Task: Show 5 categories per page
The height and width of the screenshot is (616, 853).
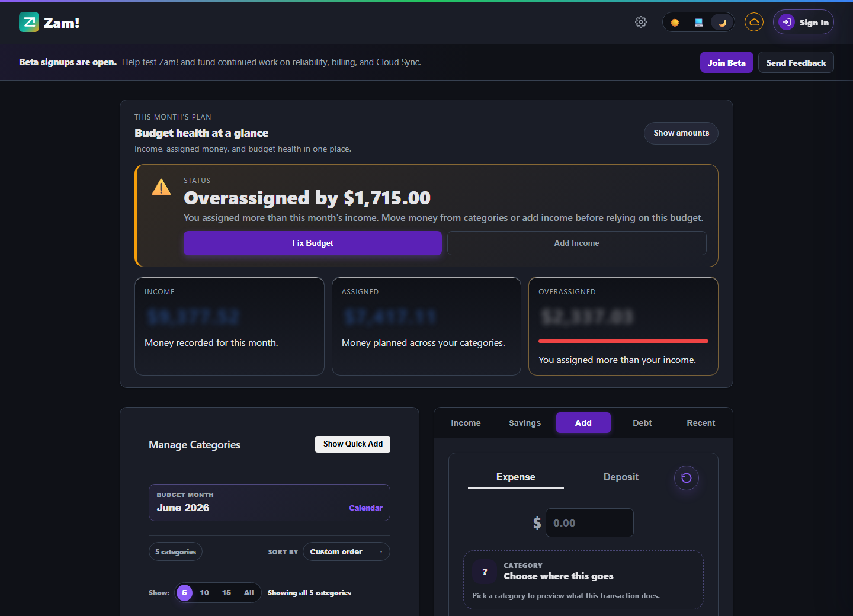Action: (x=185, y=593)
